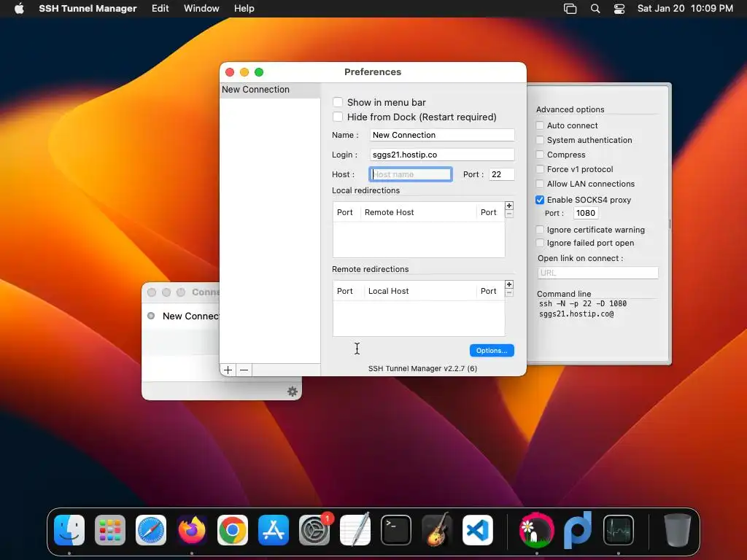The height and width of the screenshot is (560, 747).
Task: Select New Connection in Preferences sidebar
Action: click(270, 90)
